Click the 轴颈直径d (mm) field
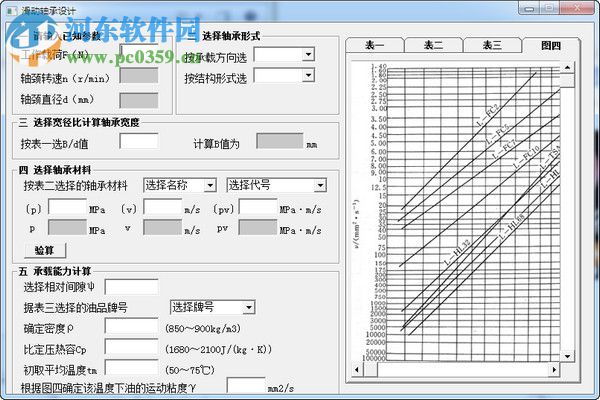The width and height of the screenshot is (600, 400). coord(139,100)
